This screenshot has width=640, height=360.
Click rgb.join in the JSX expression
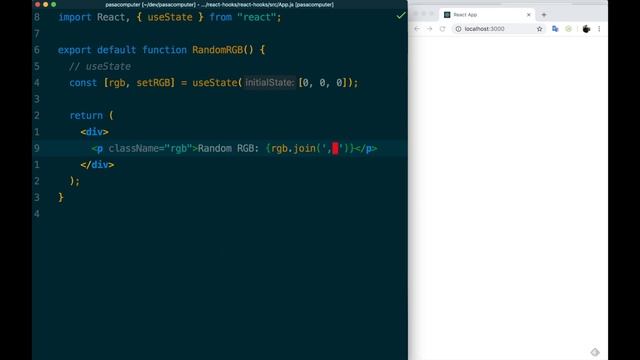pos(293,149)
